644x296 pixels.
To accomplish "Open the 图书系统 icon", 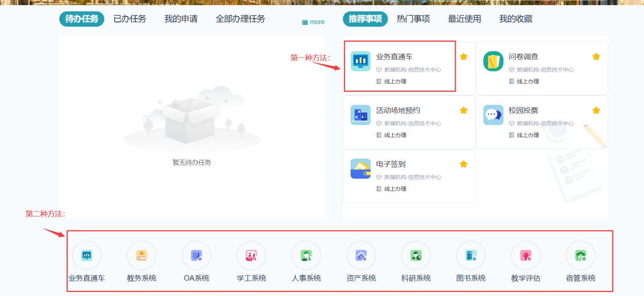I will (470, 256).
